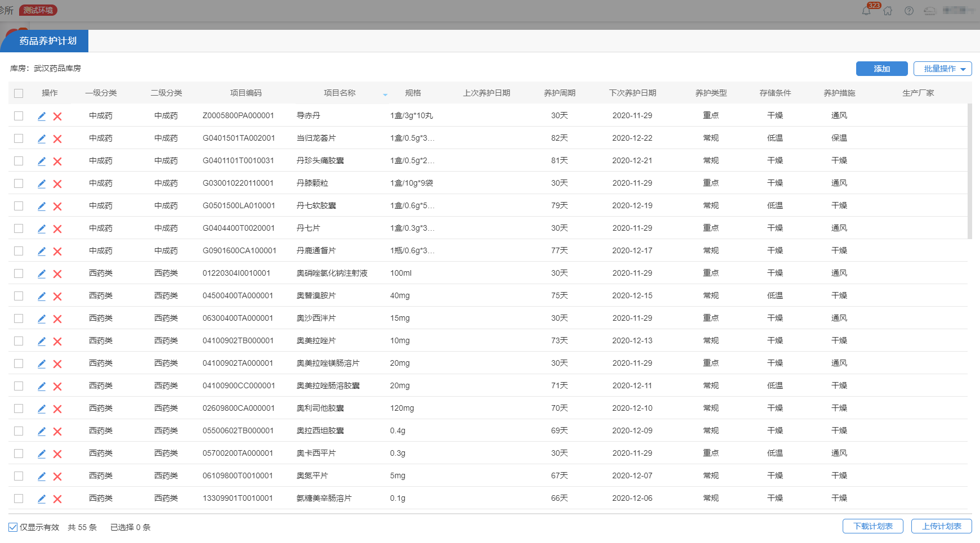Image resolution: width=980 pixels, height=543 pixels.
Task: Delete the 奥沙西泮片 row with red X
Action: pyautogui.click(x=57, y=319)
